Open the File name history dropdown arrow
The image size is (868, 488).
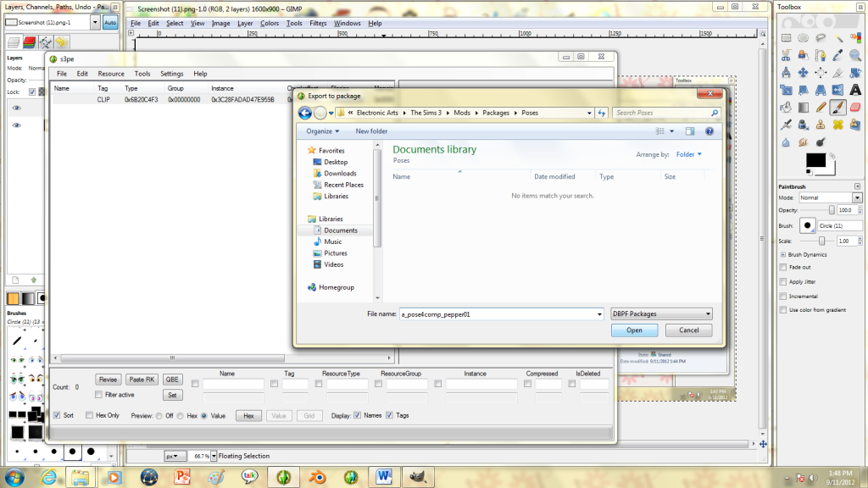599,314
